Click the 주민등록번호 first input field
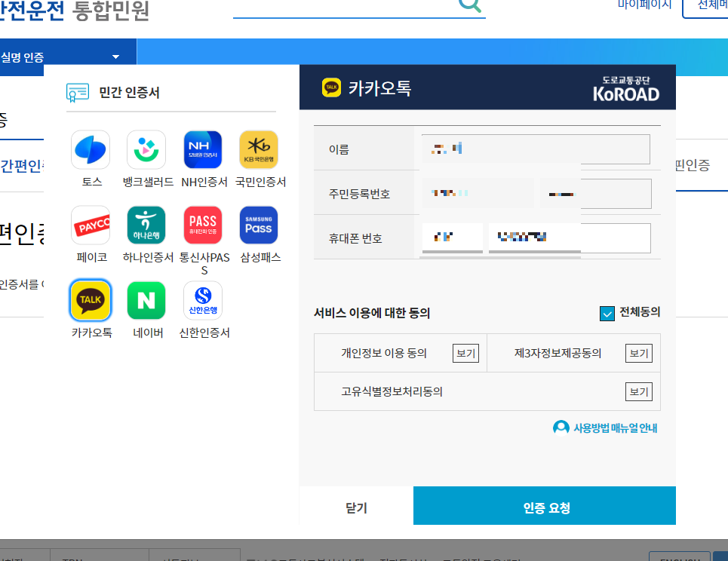Image resolution: width=728 pixels, height=561 pixels. [x=478, y=194]
